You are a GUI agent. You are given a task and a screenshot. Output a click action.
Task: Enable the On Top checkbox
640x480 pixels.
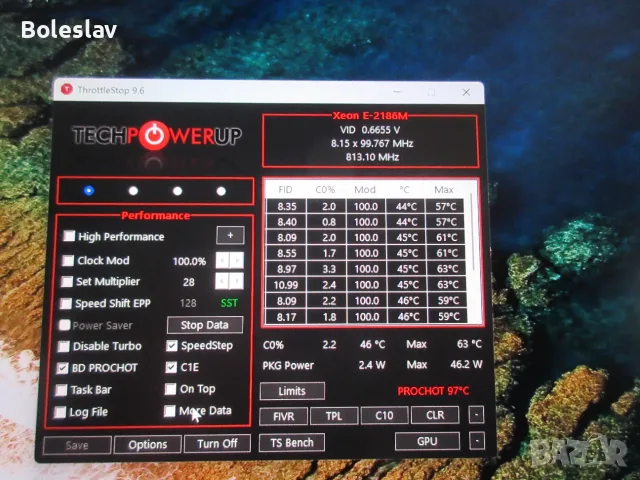coord(171,389)
